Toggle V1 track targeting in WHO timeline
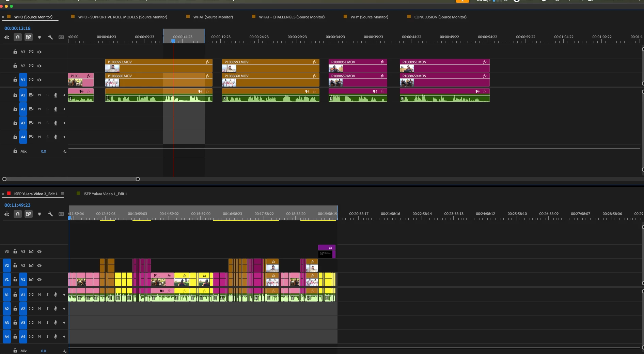The height and width of the screenshot is (354, 644). tap(23, 80)
